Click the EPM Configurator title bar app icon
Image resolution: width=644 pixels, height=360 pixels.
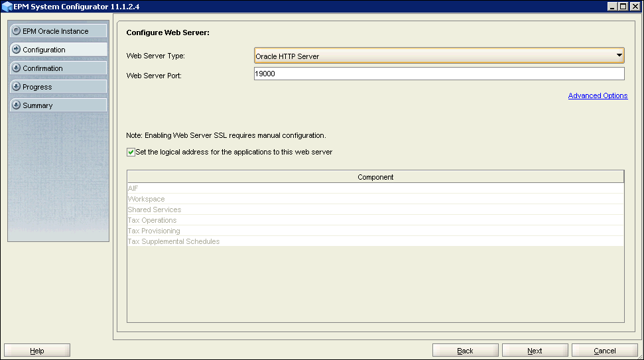point(7,7)
